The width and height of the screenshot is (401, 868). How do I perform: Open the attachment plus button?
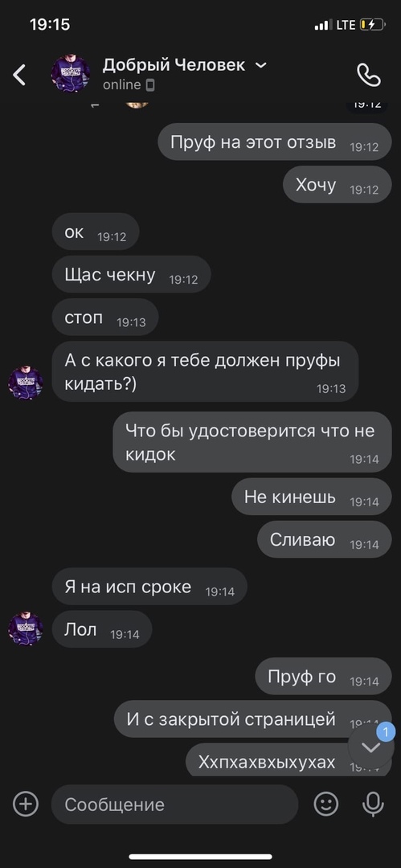click(26, 804)
